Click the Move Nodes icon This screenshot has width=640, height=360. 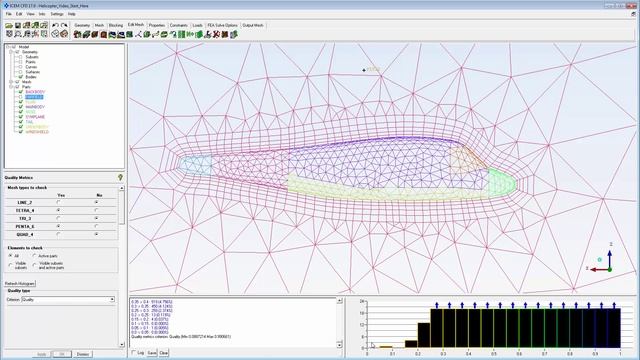point(156,35)
